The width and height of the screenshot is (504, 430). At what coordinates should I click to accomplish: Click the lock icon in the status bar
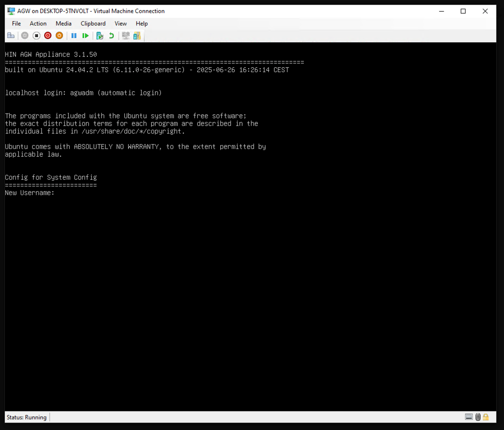tap(486, 417)
